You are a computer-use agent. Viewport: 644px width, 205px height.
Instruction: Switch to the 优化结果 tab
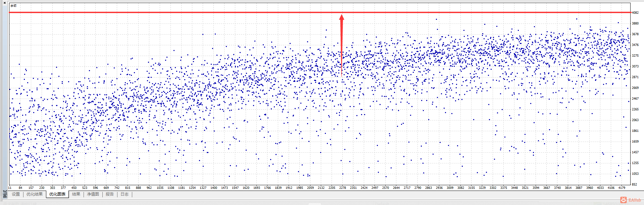[35, 194]
